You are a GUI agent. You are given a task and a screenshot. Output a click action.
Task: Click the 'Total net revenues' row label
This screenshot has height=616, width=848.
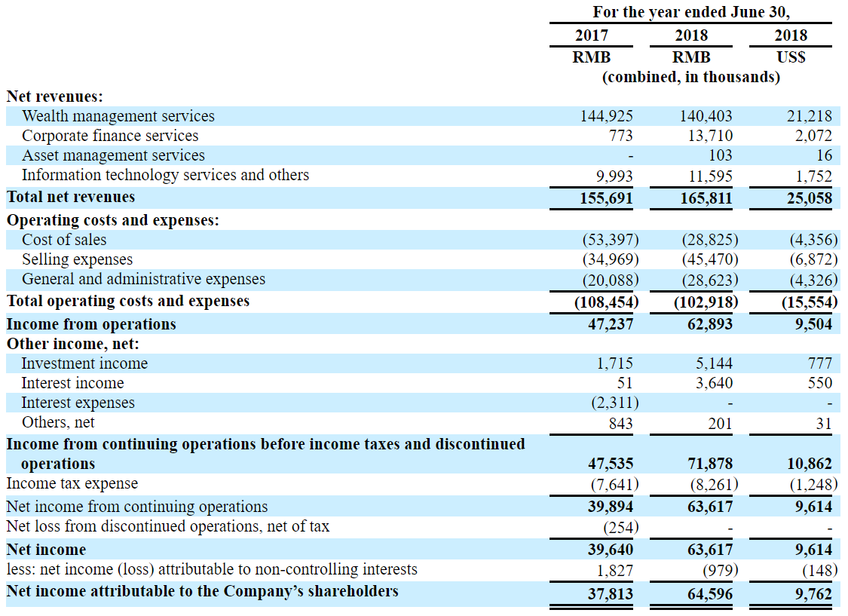(x=71, y=197)
